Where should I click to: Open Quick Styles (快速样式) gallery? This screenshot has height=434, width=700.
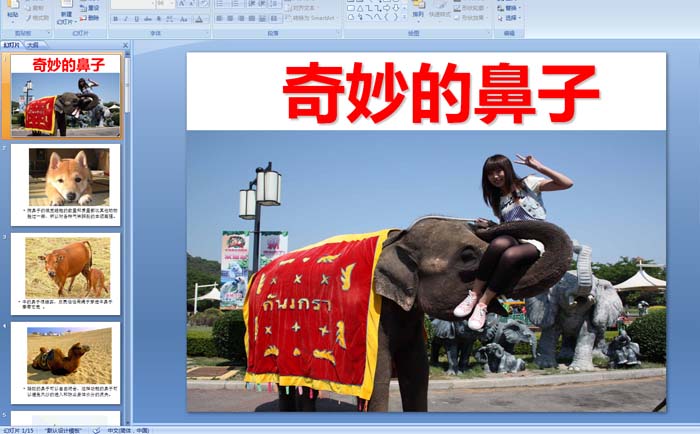(440, 12)
